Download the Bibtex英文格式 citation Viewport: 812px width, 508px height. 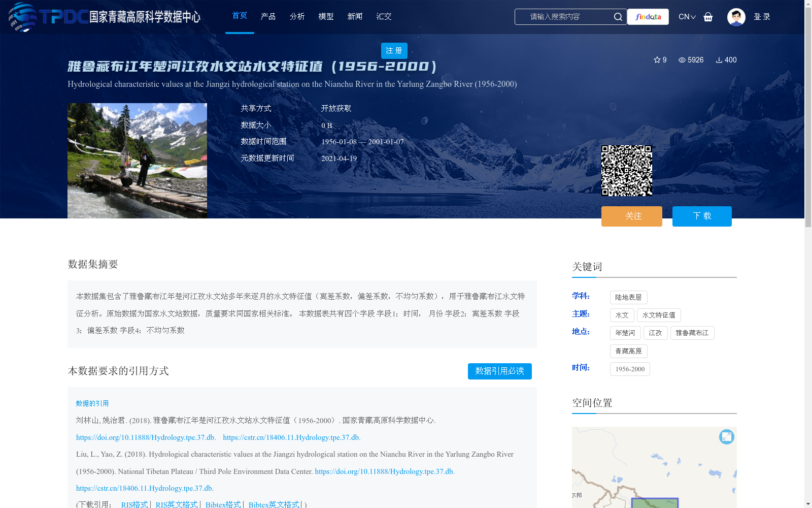click(274, 504)
